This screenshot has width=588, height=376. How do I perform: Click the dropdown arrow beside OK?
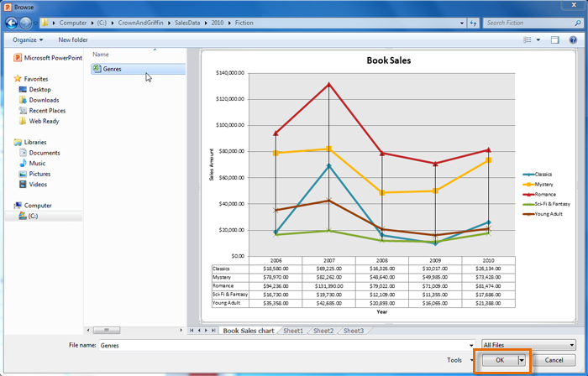click(x=522, y=360)
